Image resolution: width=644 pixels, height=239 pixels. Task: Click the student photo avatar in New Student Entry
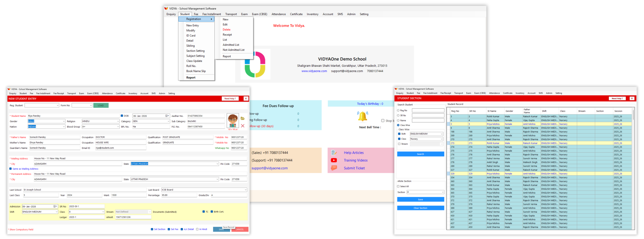232,121
